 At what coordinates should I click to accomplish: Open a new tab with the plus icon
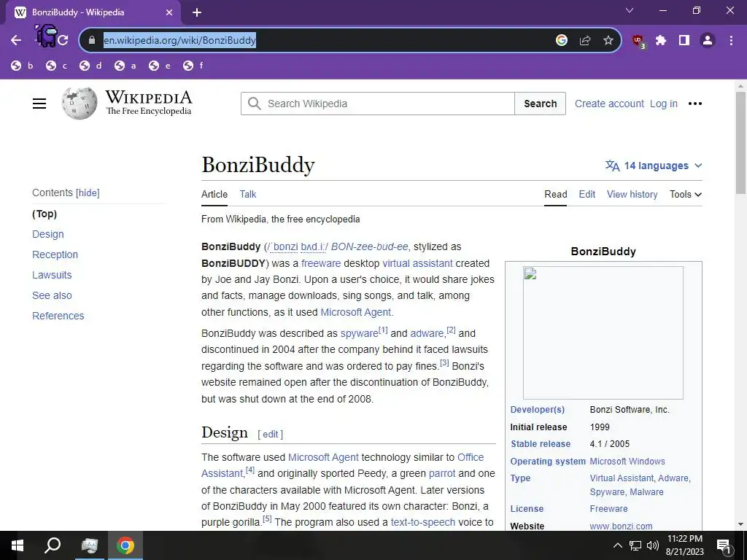197,12
